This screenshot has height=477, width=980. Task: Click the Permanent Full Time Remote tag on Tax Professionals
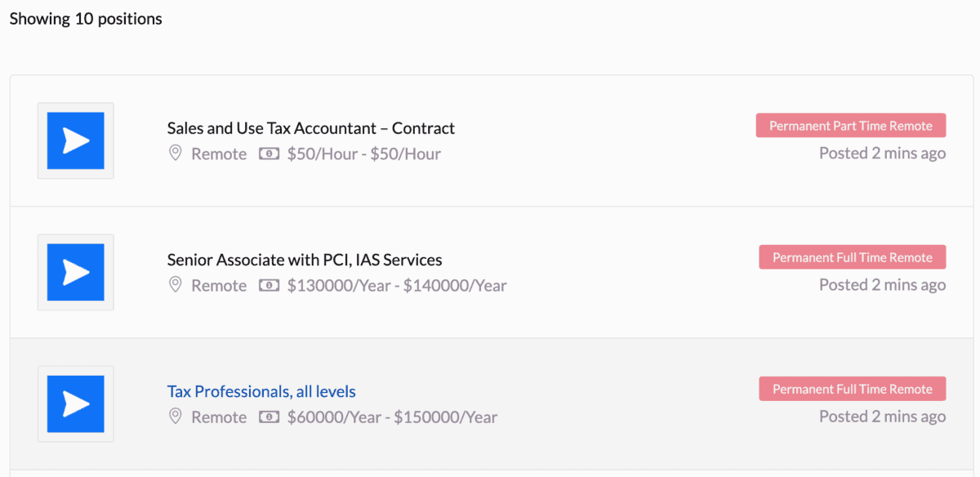point(852,388)
